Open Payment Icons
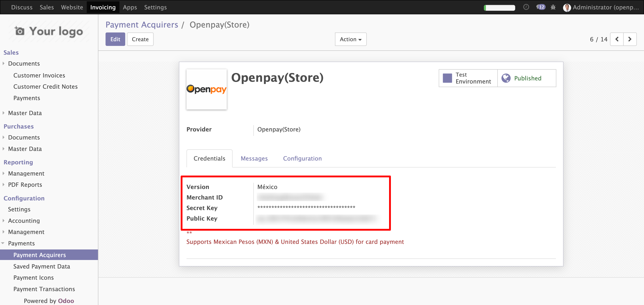 [34, 277]
